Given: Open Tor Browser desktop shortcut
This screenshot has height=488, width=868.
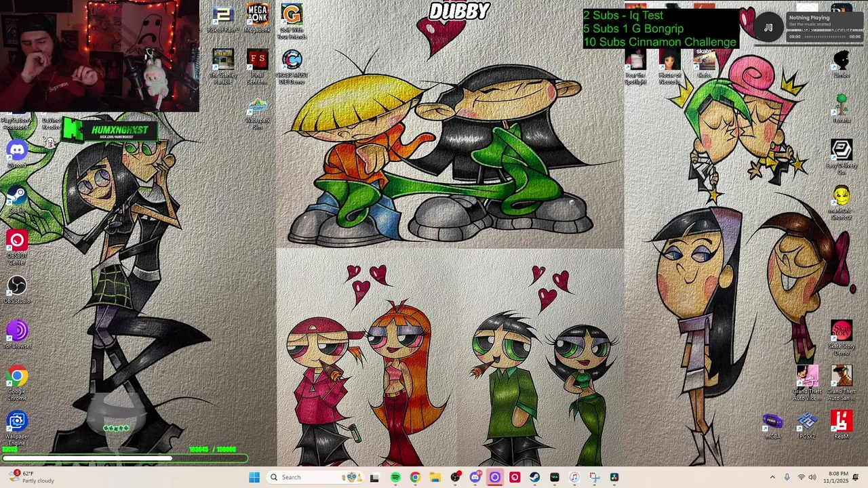Looking at the screenshot, I should [x=17, y=335].
